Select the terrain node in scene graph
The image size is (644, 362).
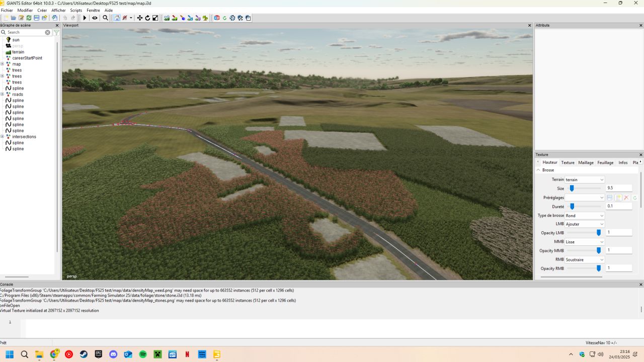point(18,52)
